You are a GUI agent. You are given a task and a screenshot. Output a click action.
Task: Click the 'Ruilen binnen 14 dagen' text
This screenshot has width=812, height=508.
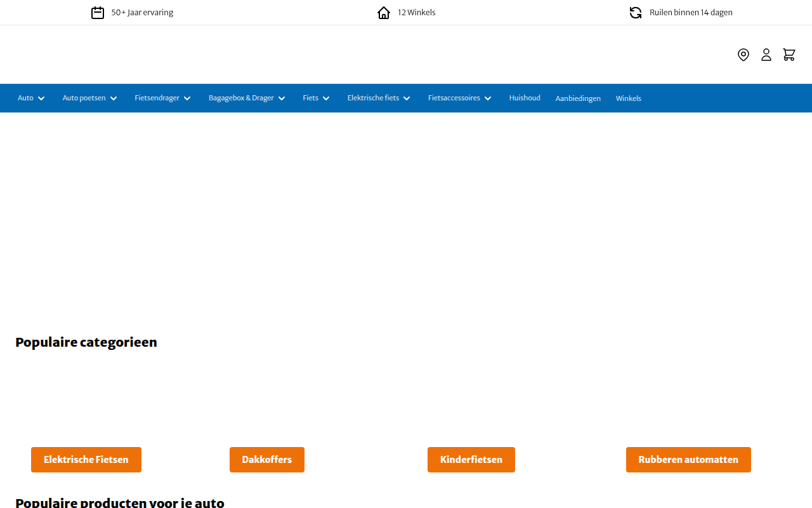pos(691,13)
